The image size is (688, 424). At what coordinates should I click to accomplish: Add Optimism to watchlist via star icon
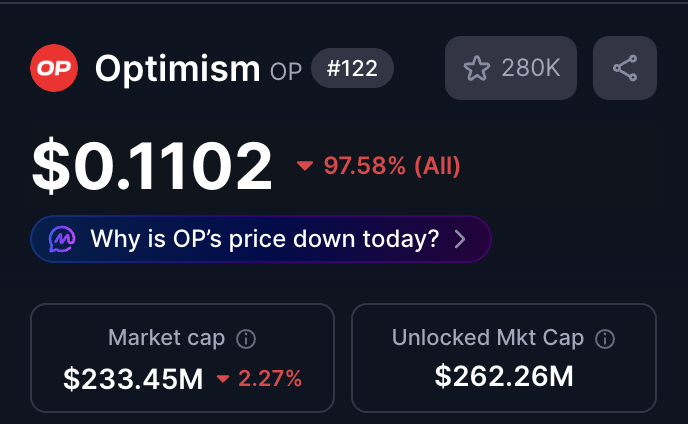point(477,69)
